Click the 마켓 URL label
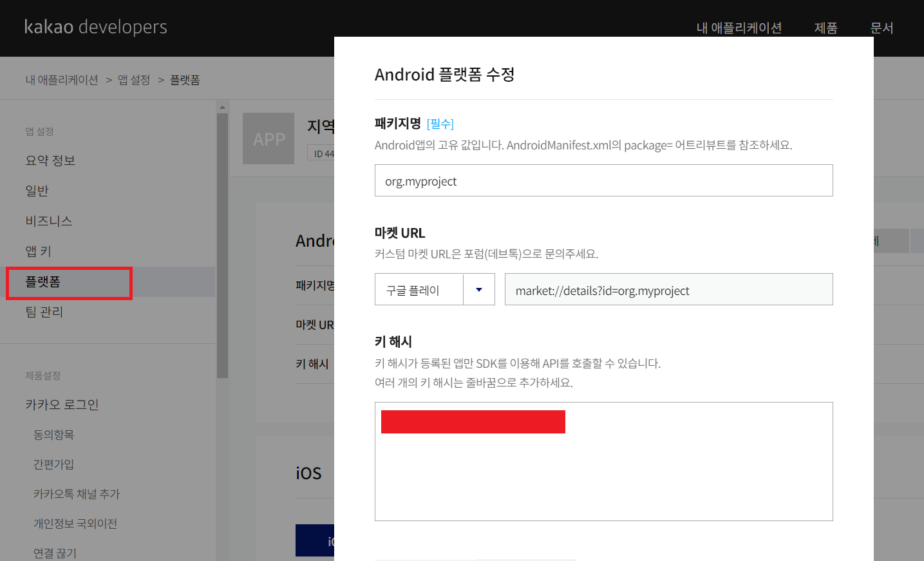The height and width of the screenshot is (561, 924). (400, 233)
